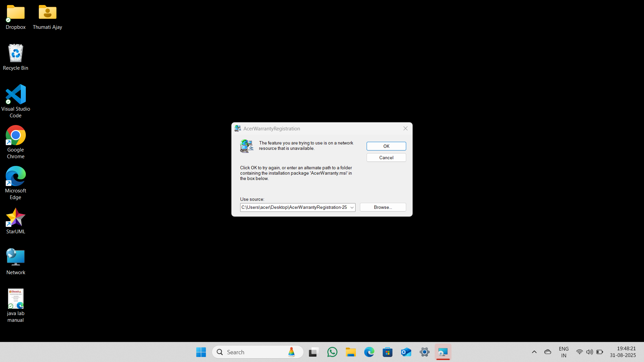The image size is (644, 362).
Task: Click the OneDrive cloud tray icon
Action: pos(548,352)
